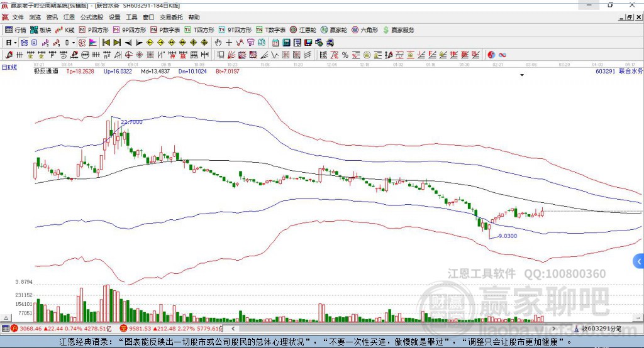
Task: Open the 资讯 menu
Action: [x=52, y=17]
